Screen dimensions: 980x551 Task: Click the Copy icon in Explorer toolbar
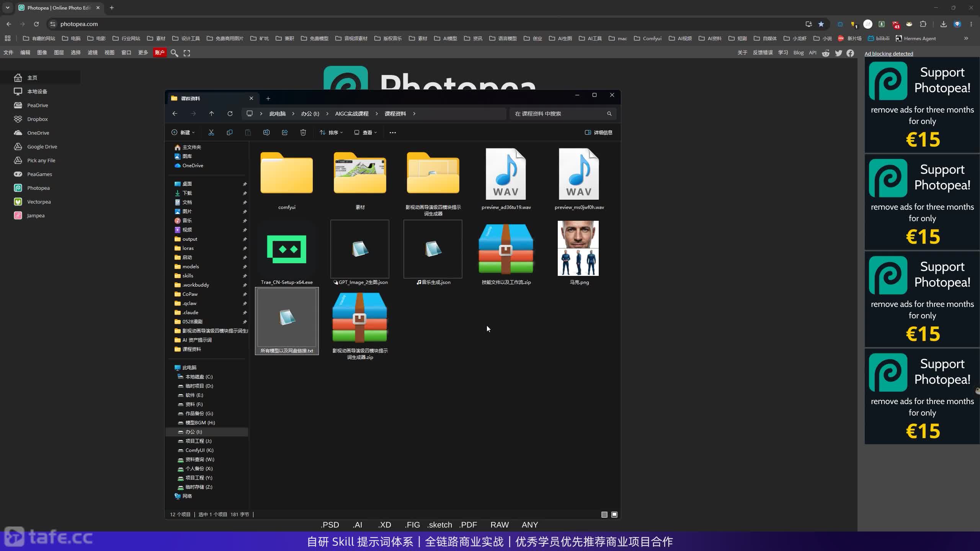229,132
